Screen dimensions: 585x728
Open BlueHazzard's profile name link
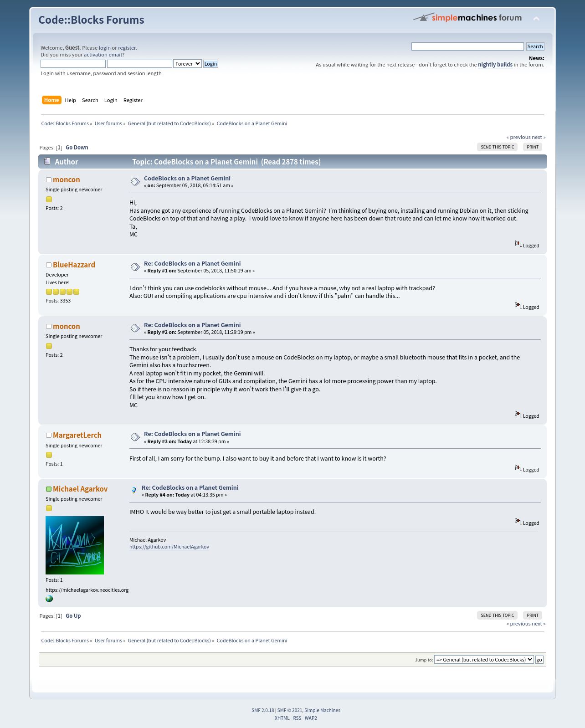(74, 265)
